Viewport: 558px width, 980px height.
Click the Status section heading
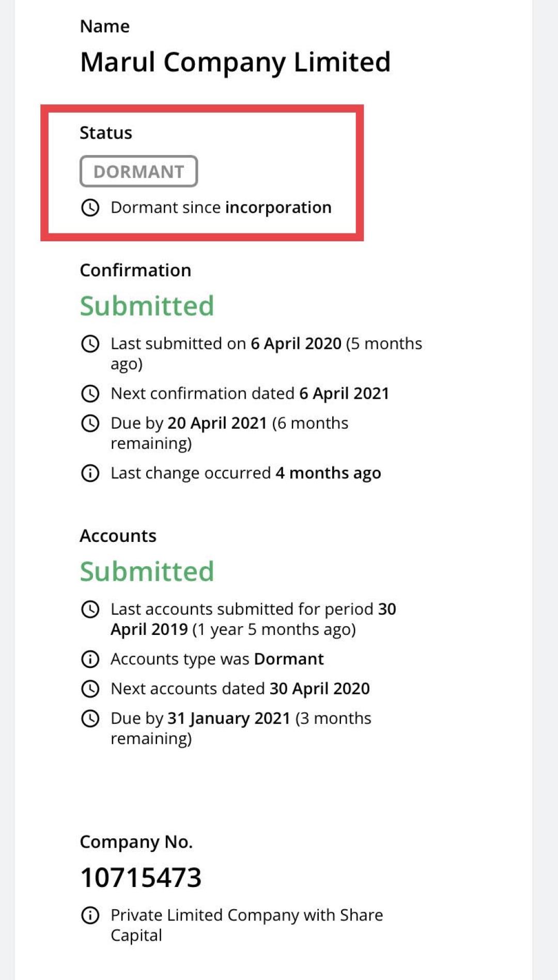coord(106,133)
